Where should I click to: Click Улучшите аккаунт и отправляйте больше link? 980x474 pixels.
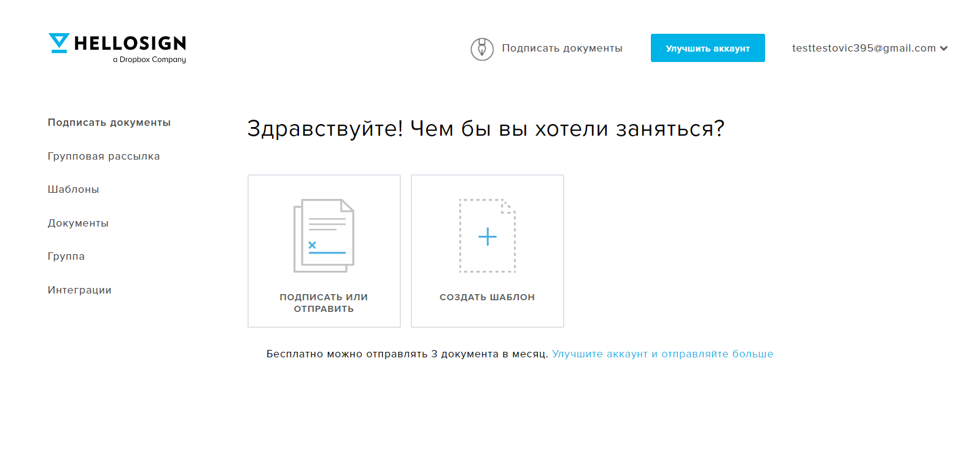coord(663,354)
